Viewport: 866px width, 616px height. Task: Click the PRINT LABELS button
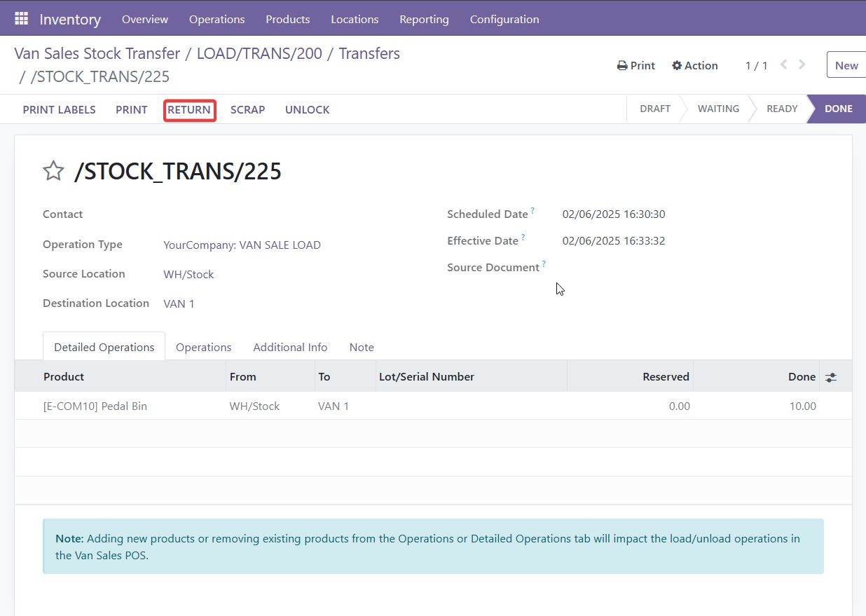pyautogui.click(x=59, y=110)
